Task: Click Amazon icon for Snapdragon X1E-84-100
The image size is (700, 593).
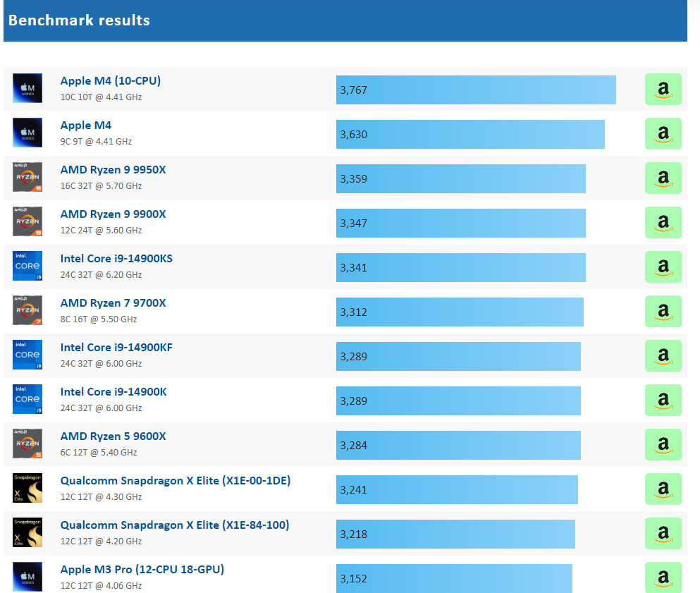Action: [663, 534]
